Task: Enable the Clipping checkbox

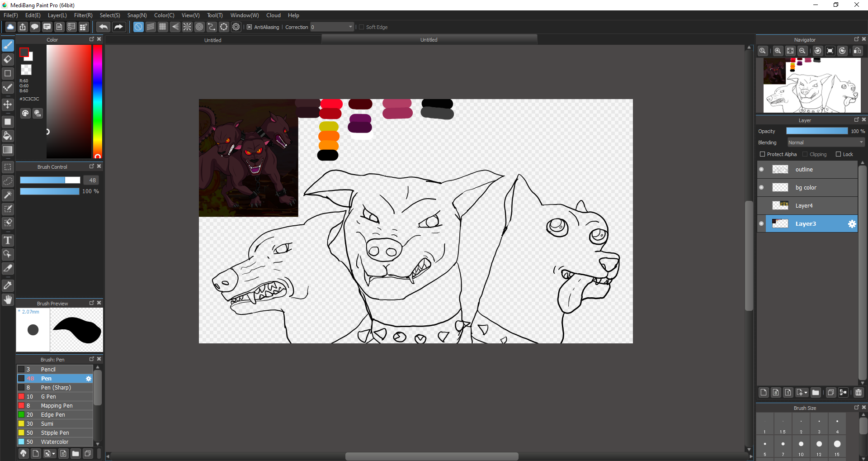Action: tap(805, 154)
